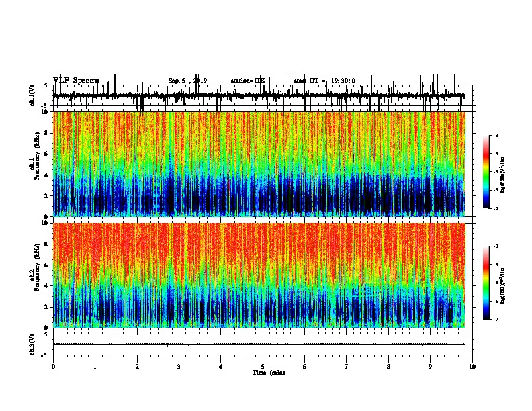Click the 'Time (min)' axis label
Viewport: 532px width, 411px height.
269,373
